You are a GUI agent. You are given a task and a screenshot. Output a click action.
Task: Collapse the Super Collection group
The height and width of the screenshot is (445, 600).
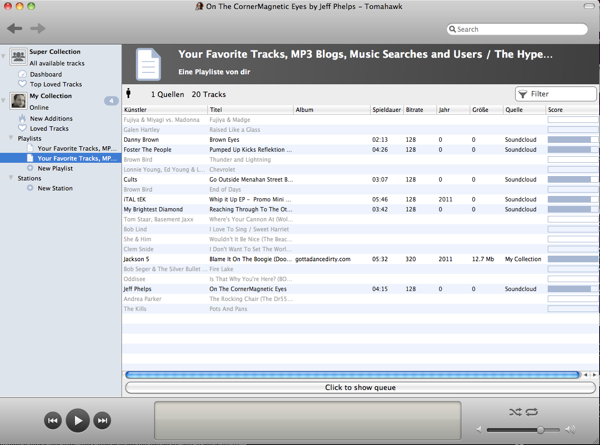[x=3, y=56]
